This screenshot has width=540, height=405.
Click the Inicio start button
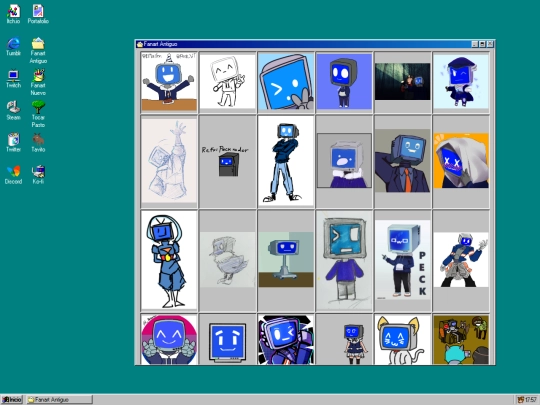click(12, 399)
